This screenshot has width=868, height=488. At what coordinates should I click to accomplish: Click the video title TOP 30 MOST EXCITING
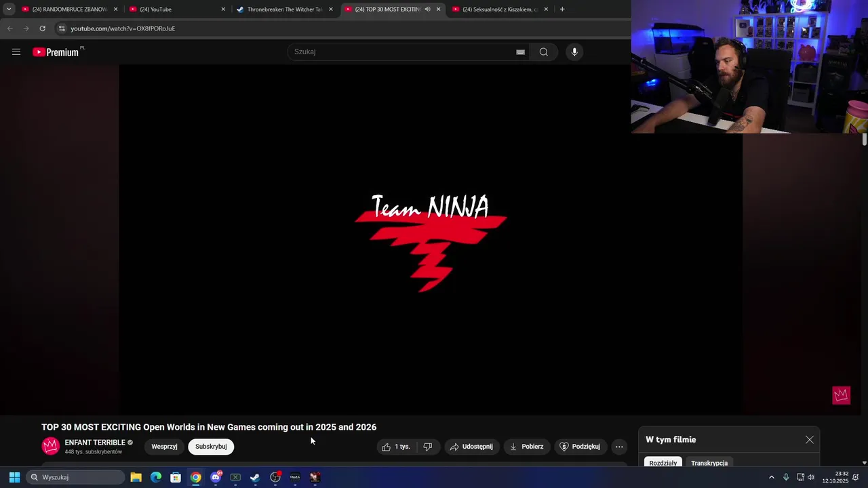tap(209, 427)
